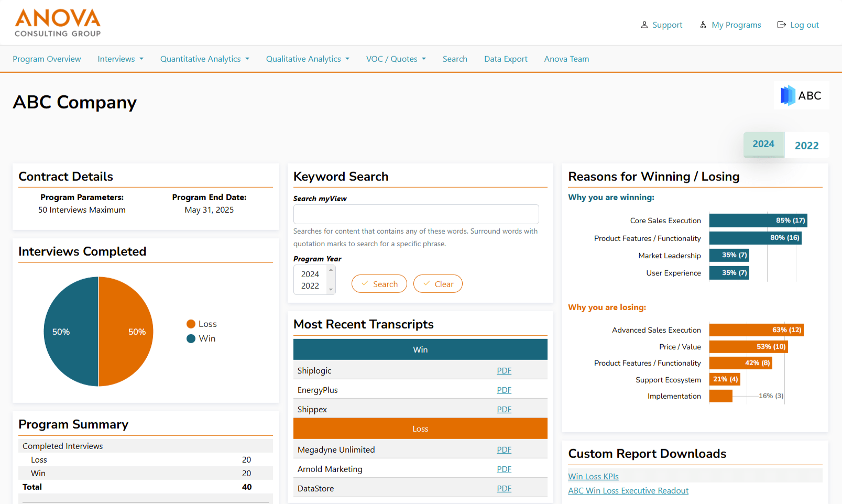The height and width of the screenshot is (504, 842).
Task: Click the My Programs icon
Action: pos(703,25)
